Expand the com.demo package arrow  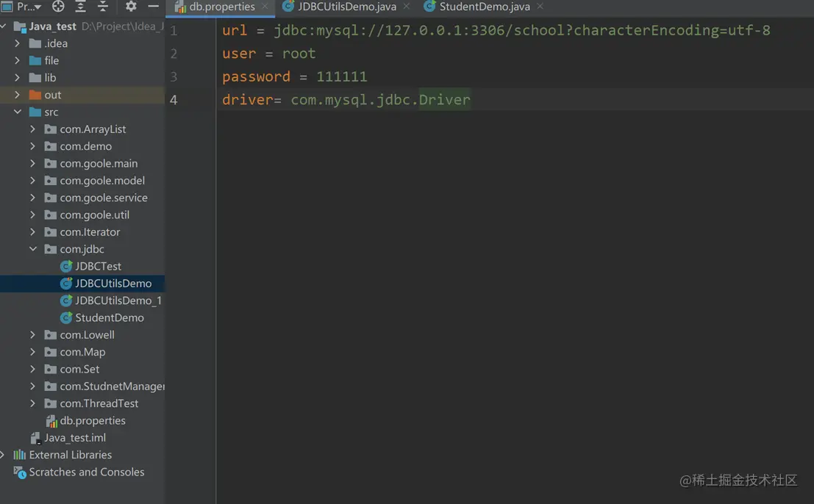tap(32, 145)
